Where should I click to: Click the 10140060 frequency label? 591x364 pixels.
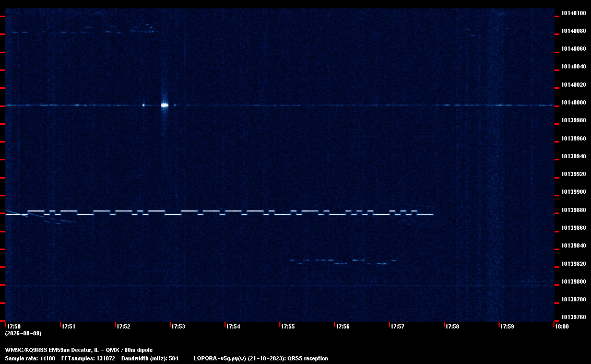(x=573, y=49)
